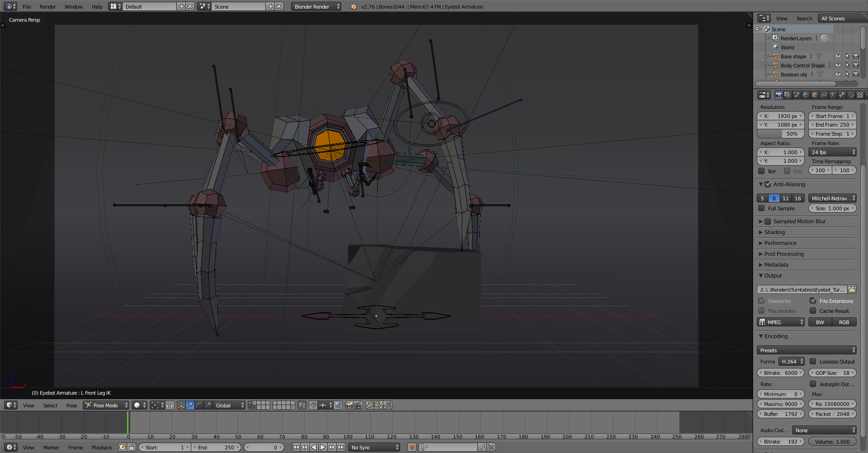The height and width of the screenshot is (453, 868).
Task: Enable the Full Sample checkbox
Action: point(762,208)
